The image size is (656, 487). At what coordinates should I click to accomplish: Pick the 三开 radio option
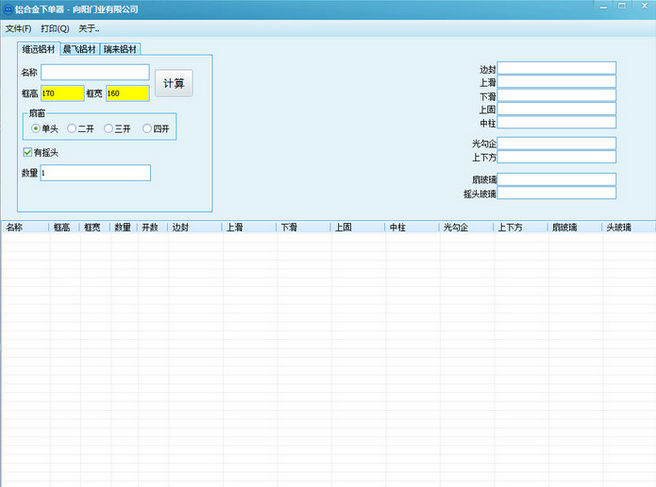coord(109,128)
